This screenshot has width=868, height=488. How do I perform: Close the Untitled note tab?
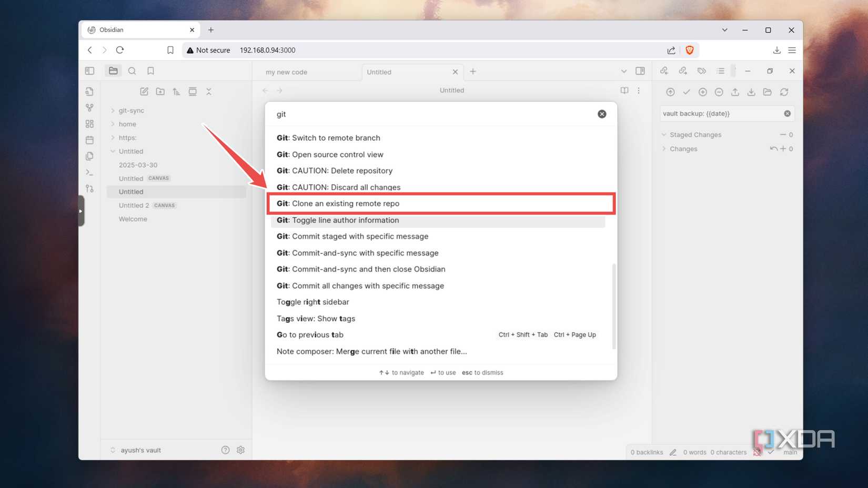[455, 72]
